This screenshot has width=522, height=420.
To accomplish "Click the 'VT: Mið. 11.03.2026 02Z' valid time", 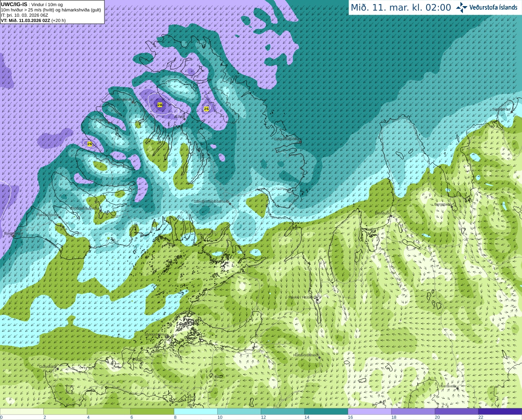I will 26,20.
